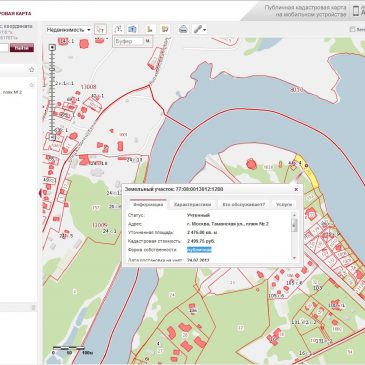This screenshot has width=365, height=365.
Task: Click the address 'г. Москва, Таманская ул., пляж № 2'
Action: click(x=228, y=224)
